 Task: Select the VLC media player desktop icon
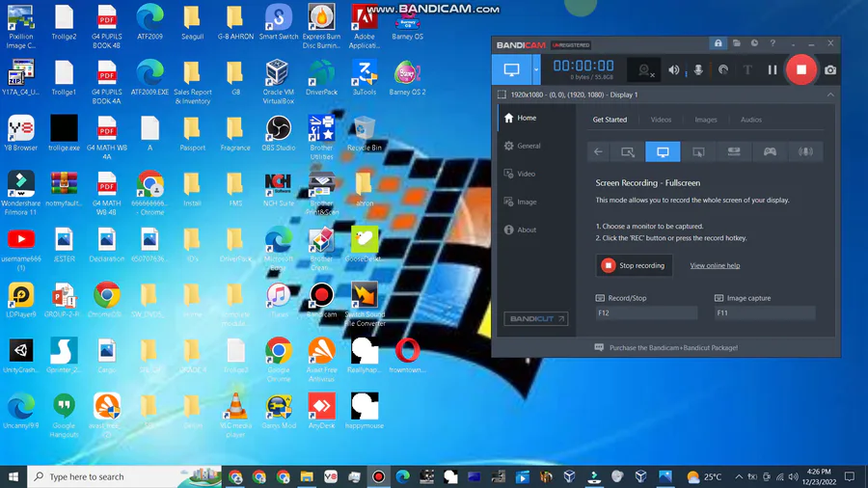point(236,415)
